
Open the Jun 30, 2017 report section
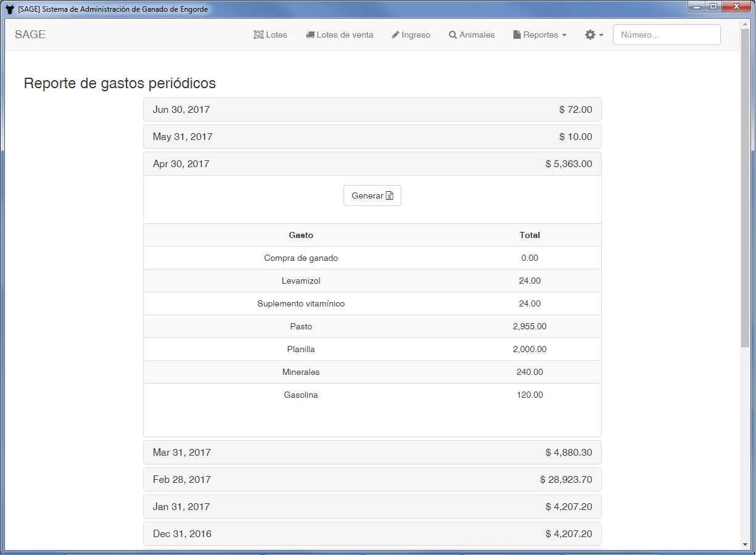(x=372, y=109)
